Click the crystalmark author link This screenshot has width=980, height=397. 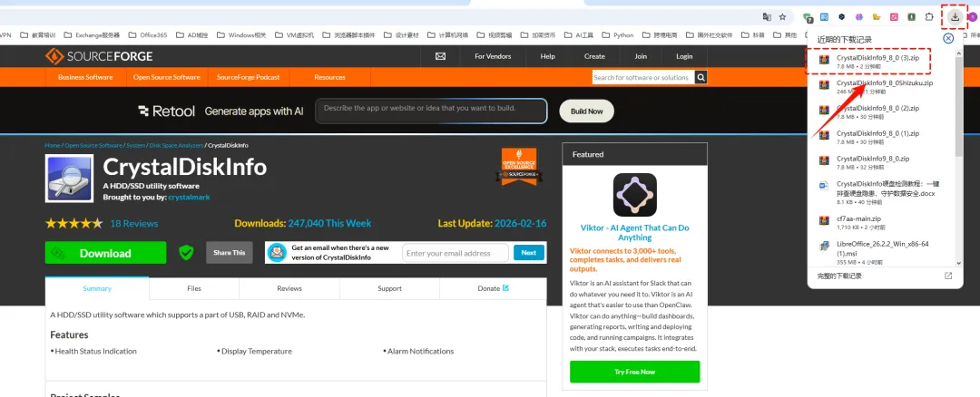189,197
